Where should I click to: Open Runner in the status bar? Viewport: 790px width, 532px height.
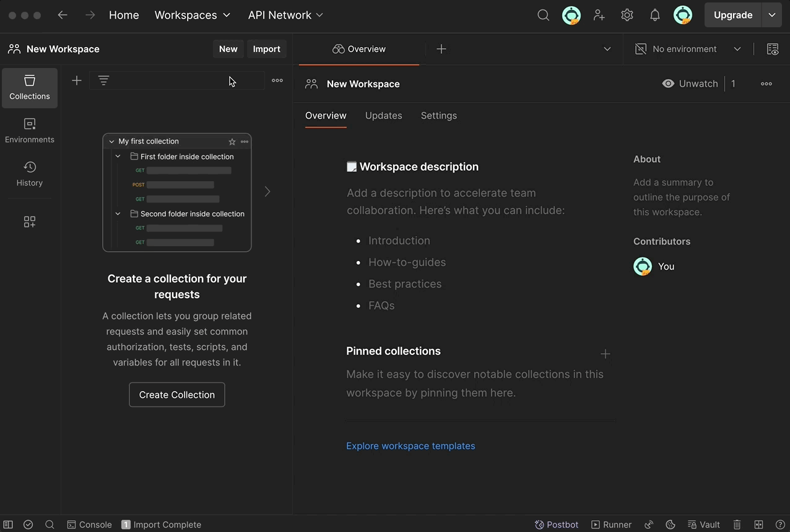(611, 525)
